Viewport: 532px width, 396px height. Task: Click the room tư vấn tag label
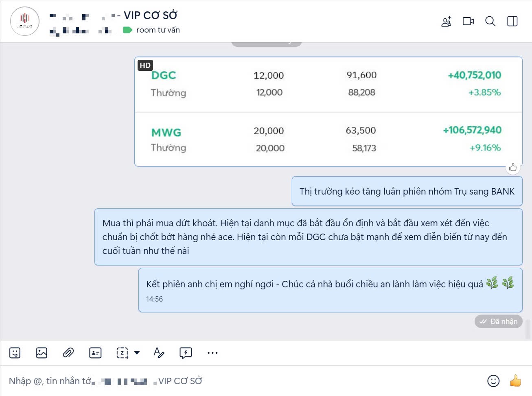[158, 30]
